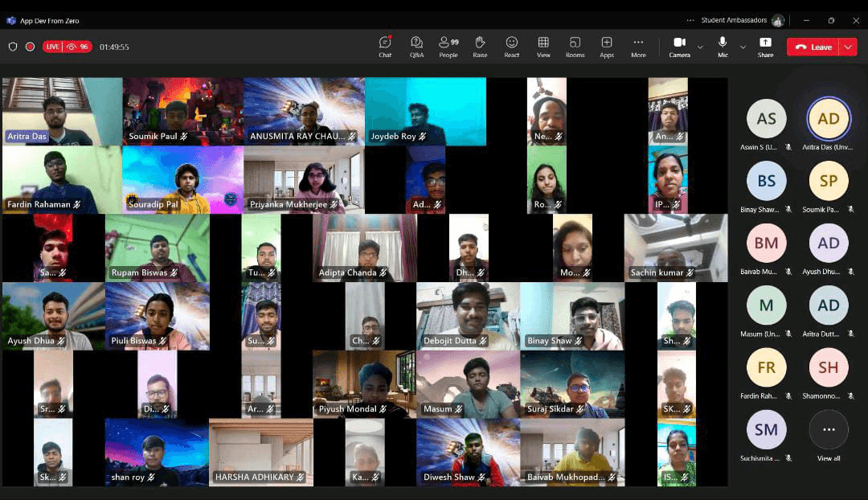
Task: Select Aritra Dutta AD avatar in roster
Action: click(x=829, y=305)
